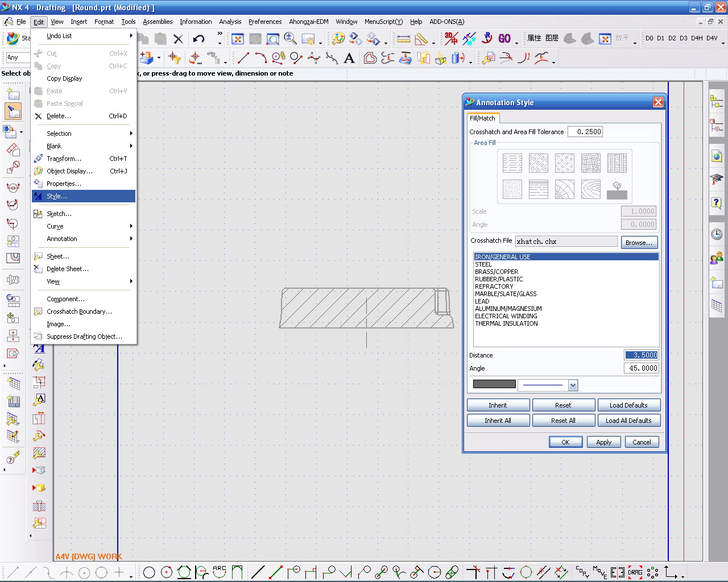Expand the View submenu in Edit menu

tap(84, 281)
